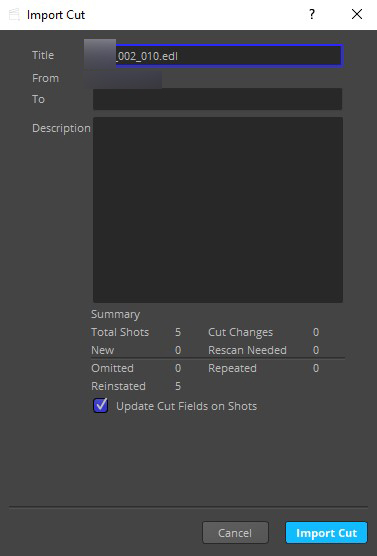Click the Summary heading
The image size is (377, 556).
[115, 314]
